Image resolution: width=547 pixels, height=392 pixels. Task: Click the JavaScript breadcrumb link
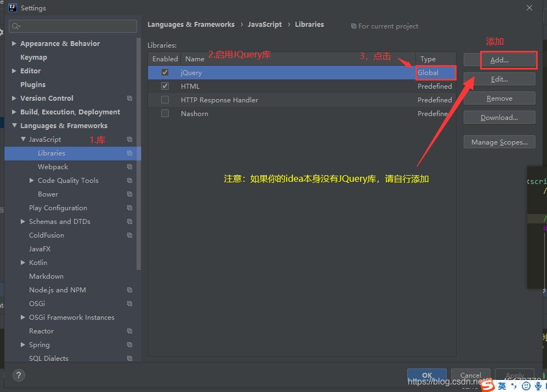pos(264,25)
